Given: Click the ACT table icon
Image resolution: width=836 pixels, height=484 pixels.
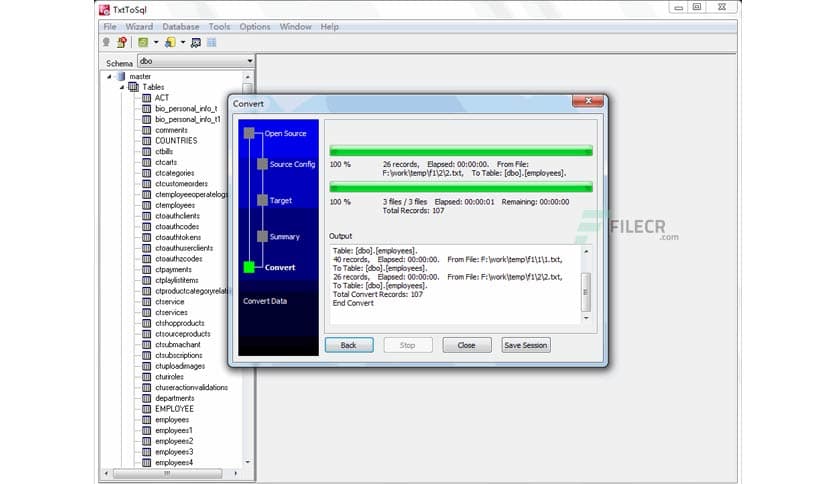Looking at the screenshot, I should click(x=146, y=98).
